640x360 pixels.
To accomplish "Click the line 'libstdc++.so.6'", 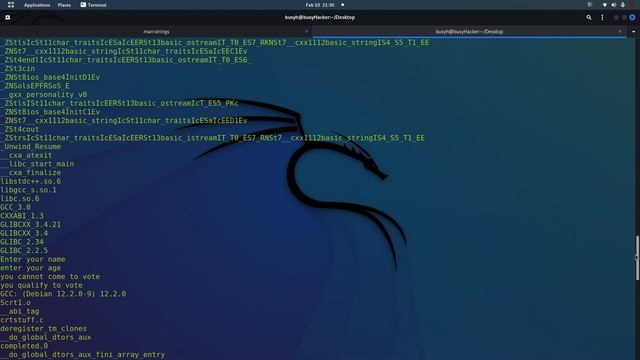I will point(31,181).
